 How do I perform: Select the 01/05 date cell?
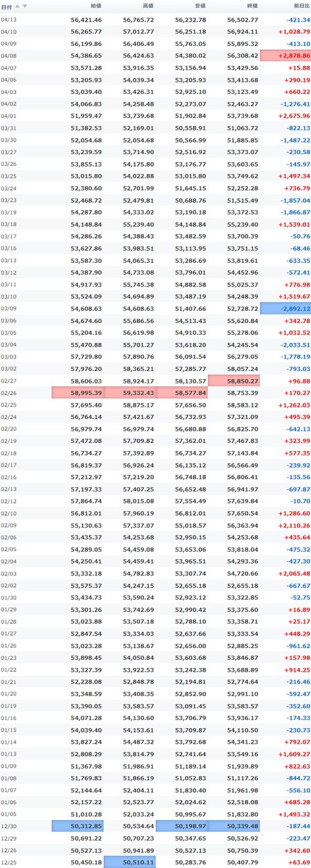tap(9, 814)
